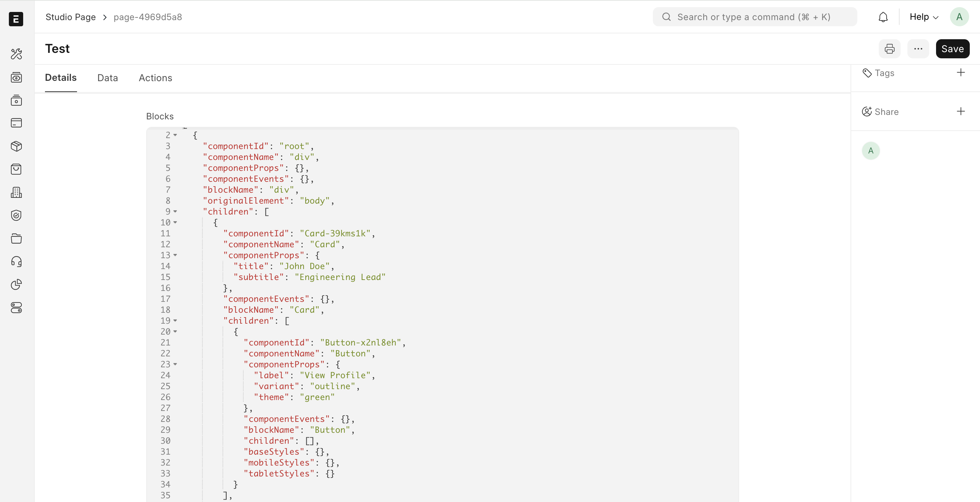Screen dimensions: 980x502
Task: Collapse componentProps fold at line 23
Action: point(175,365)
